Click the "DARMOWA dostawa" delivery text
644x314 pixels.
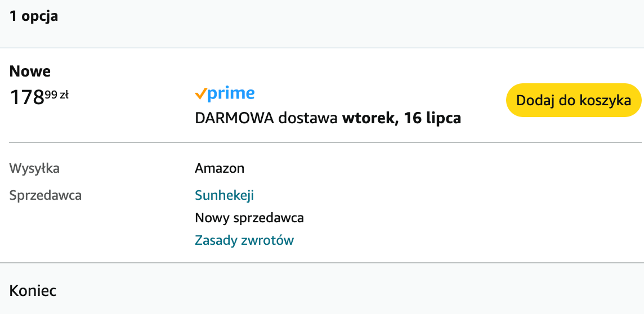tap(267, 118)
